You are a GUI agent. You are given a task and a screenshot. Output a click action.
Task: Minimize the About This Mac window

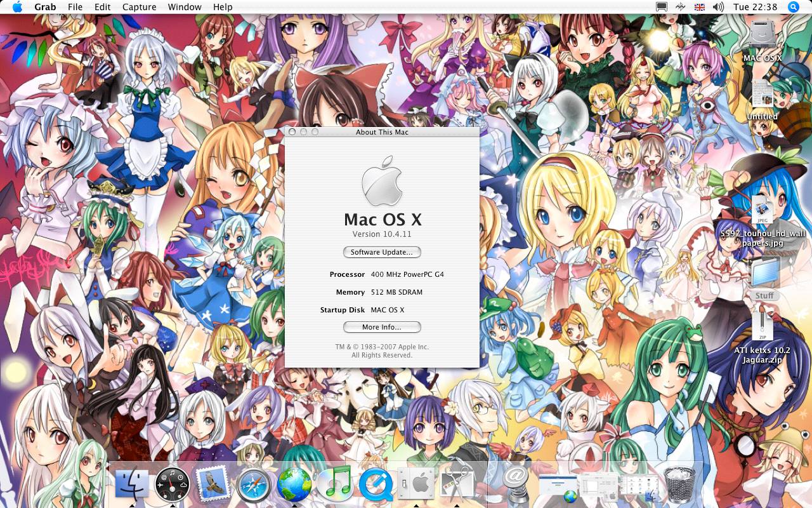[x=303, y=132]
